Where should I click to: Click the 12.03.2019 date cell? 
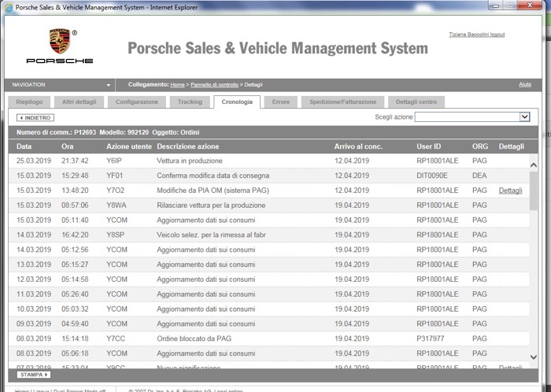[34, 279]
